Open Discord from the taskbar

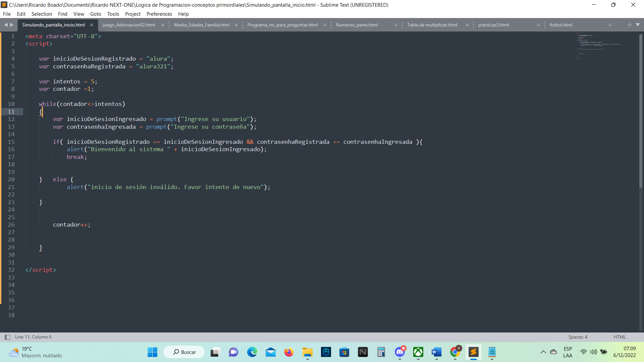(400, 352)
